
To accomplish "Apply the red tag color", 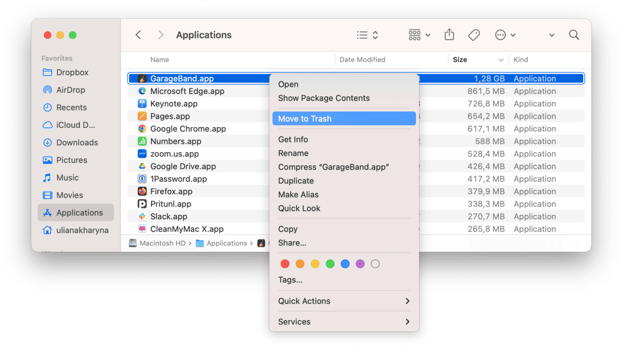I will tap(285, 264).
